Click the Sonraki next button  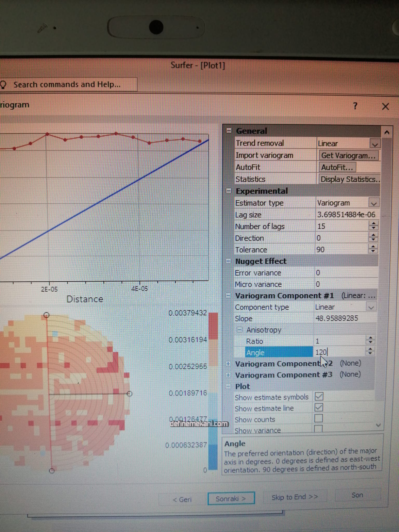coord(231,498)
